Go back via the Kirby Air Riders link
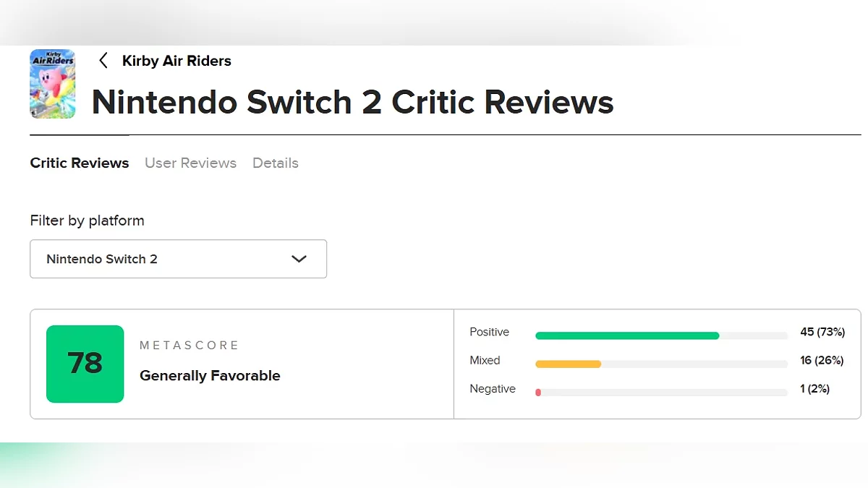 176,61
